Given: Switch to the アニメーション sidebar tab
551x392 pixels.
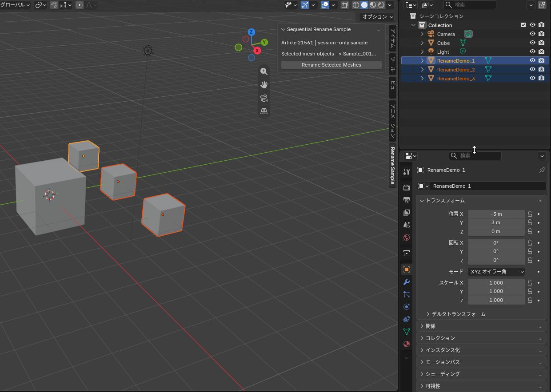Looking at the screenshot, I should pos(393,120).
